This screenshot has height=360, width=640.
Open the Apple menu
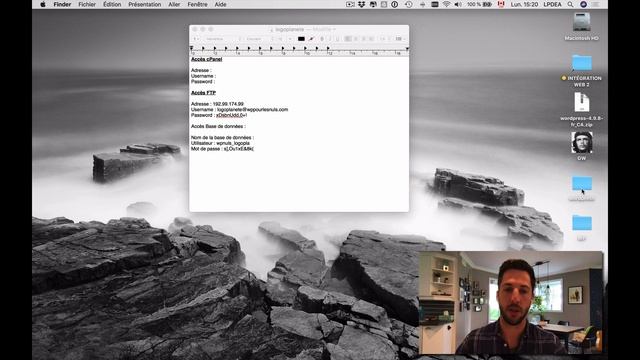(43, 4)
